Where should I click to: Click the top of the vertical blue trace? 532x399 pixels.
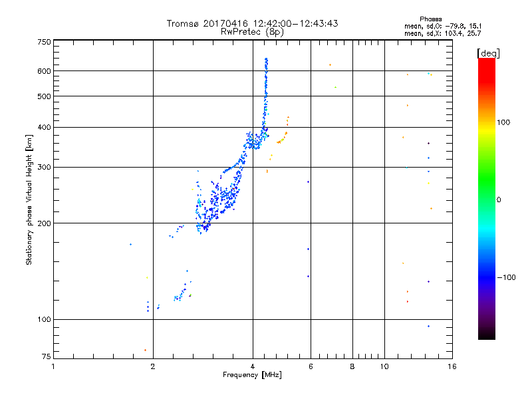(x=267, y=59)
